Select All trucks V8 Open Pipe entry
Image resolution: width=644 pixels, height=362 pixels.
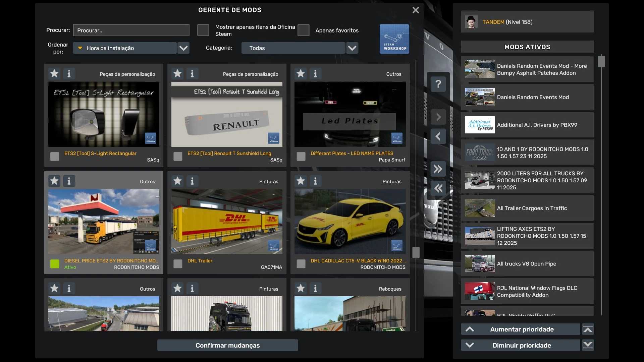(x=527, y=264)
